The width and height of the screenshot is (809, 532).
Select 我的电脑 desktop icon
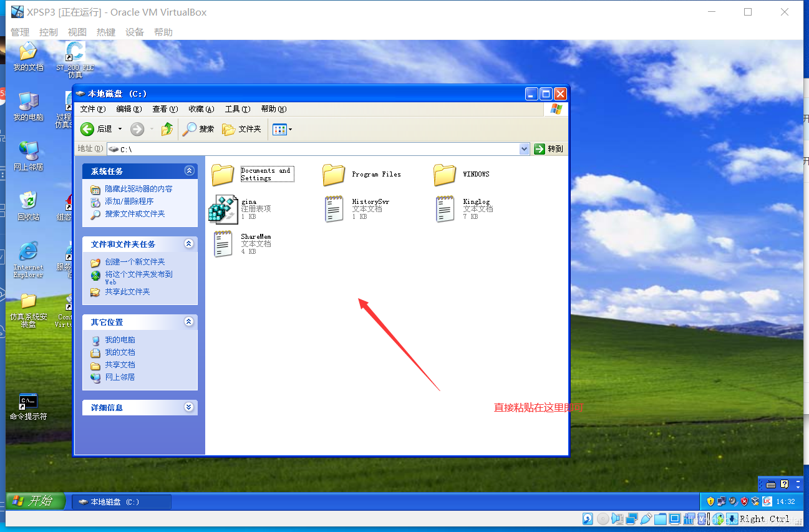click(29, 107)
